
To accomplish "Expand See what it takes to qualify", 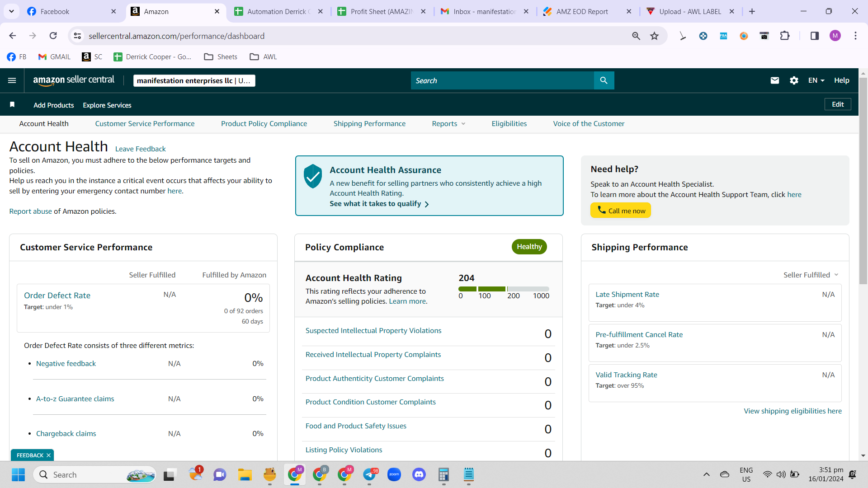I will 379,204.
